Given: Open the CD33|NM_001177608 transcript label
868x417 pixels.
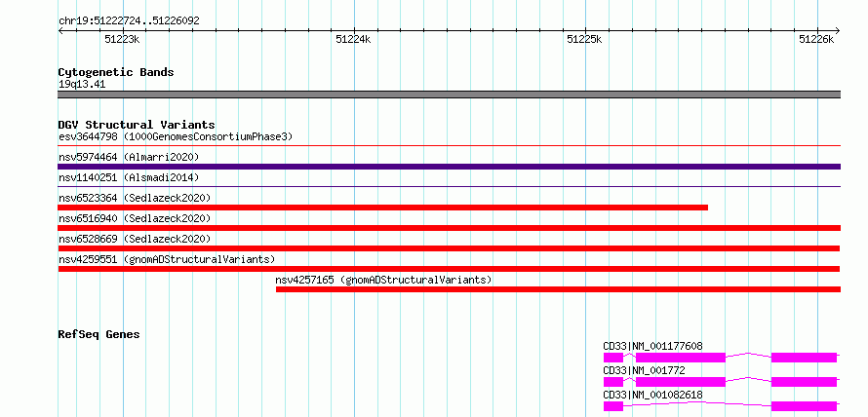Looking at the screenshot, I should (652, 346).
